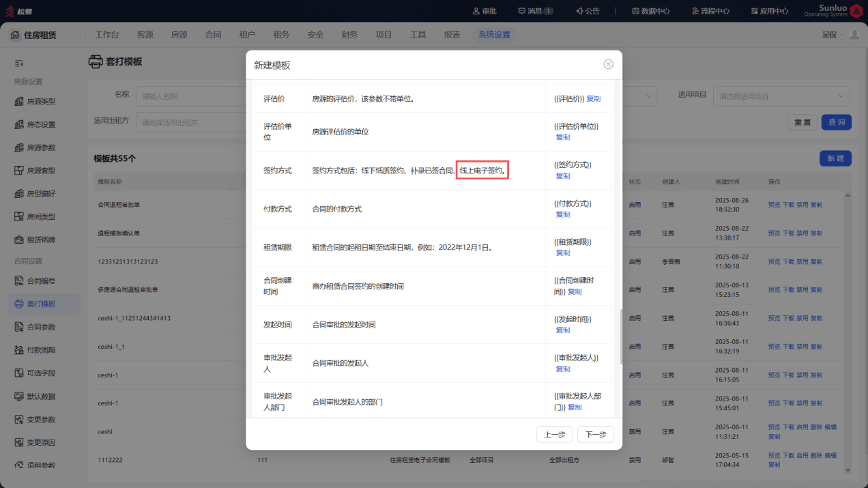Open 应用中心 in top bar
The height and width of the screenshot is (488, 868).
point(769,11)
